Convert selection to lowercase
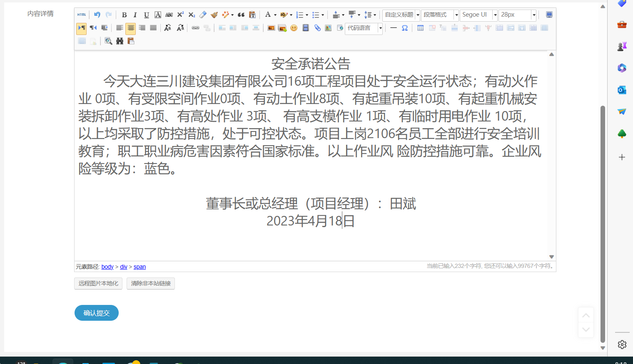 tap(180, 28)
